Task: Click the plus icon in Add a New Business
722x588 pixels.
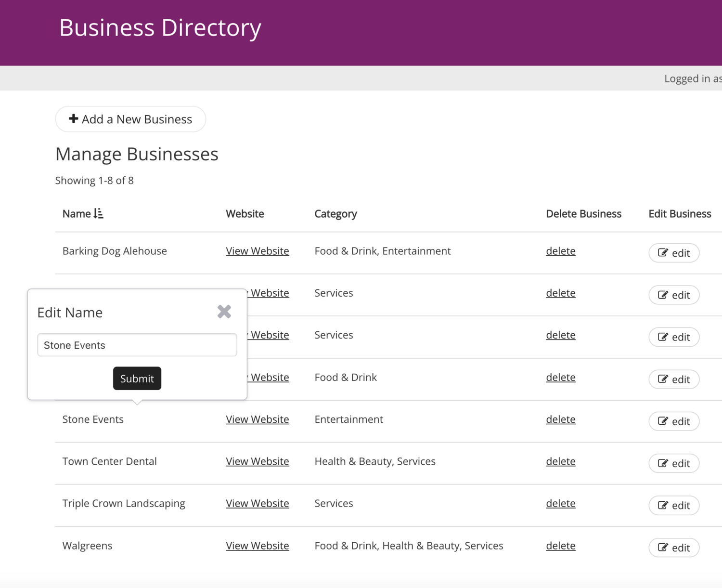Action: point(73,118)
